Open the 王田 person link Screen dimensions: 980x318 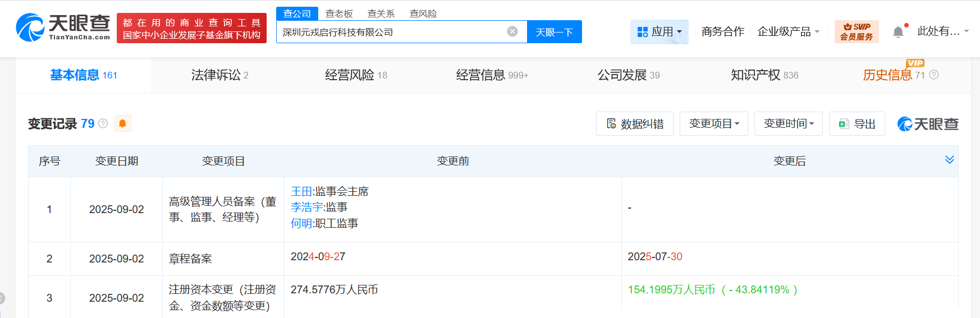pos(301,191)
